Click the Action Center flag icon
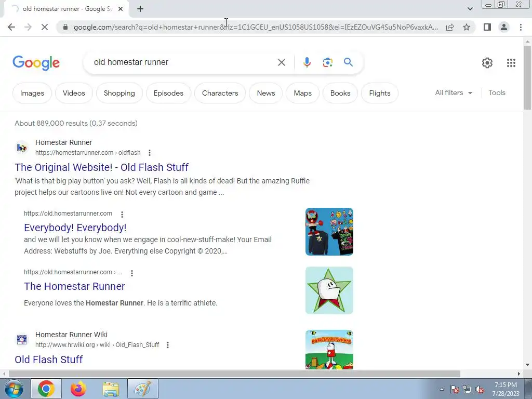Image resolution: width=532 pixels, height=399 pixels. click(454, 389)
